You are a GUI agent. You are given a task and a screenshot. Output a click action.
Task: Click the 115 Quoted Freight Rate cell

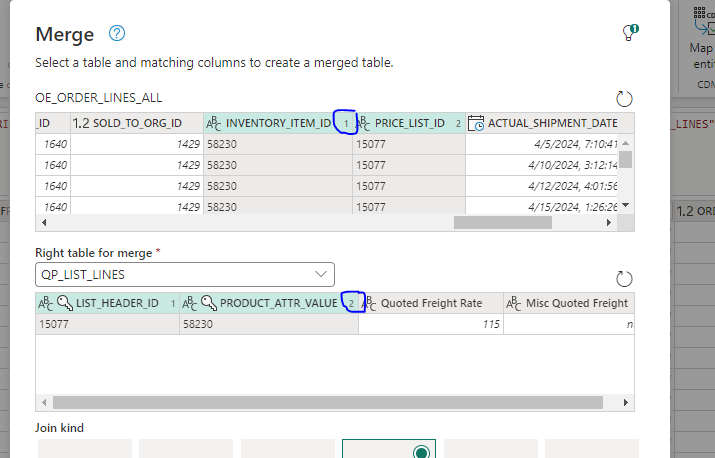pyautogui.click(x=431, y=324)
